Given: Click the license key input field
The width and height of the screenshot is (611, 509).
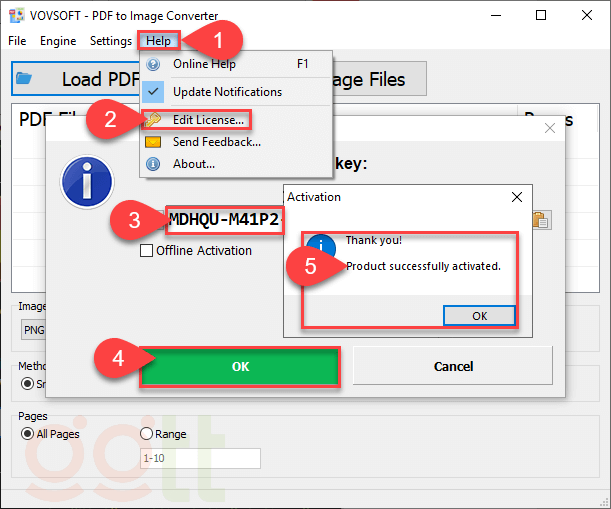Looking at the screenshot, I should click(224, 220).
